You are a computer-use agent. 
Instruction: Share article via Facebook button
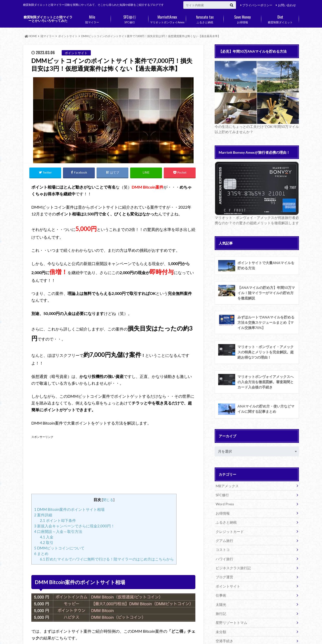coord(79,173)
